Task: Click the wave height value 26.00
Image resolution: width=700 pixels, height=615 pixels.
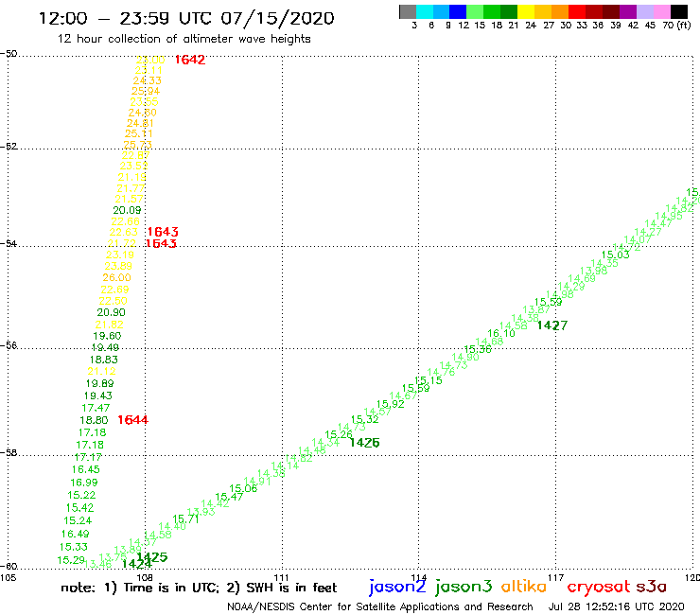Action: click(117, 278)
